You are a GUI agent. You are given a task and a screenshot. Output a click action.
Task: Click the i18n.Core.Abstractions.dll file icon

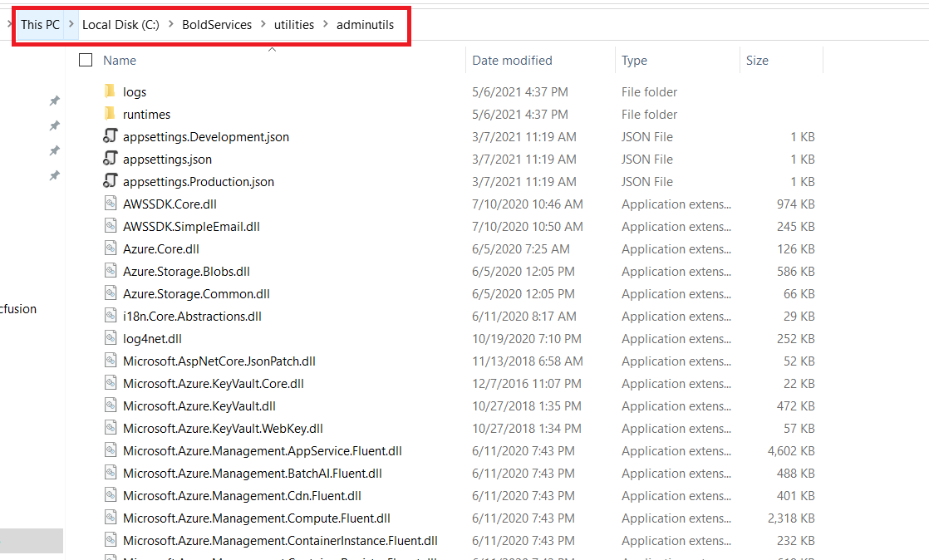tap(111, 316)
